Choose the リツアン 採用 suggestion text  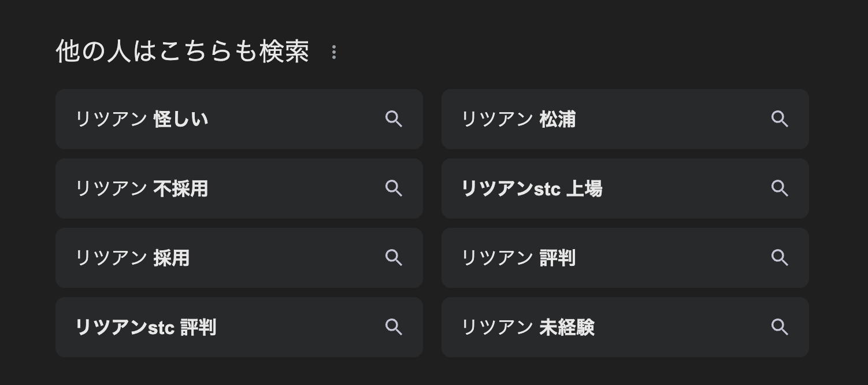click(132, 258)
